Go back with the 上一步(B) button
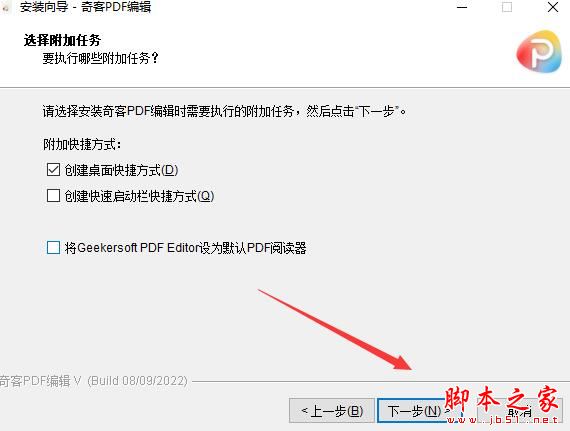570x431 pixels. click(x=332, y=411)
